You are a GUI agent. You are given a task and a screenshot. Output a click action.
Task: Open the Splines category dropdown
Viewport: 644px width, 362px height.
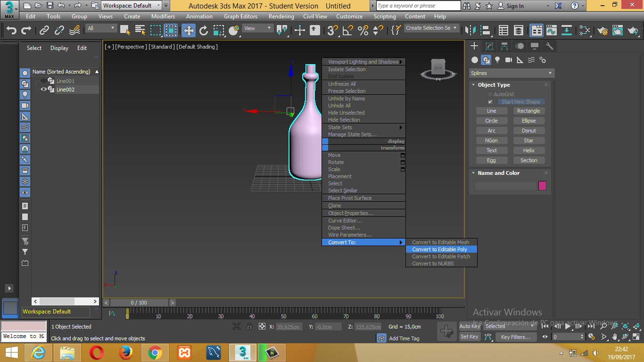(512, 73)
